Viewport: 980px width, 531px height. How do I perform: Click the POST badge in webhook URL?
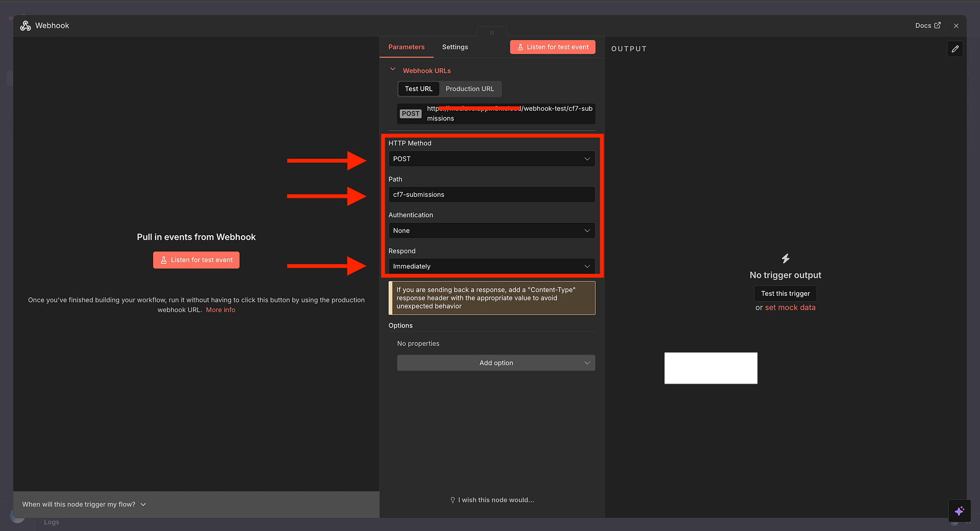(x=410, y=114)
